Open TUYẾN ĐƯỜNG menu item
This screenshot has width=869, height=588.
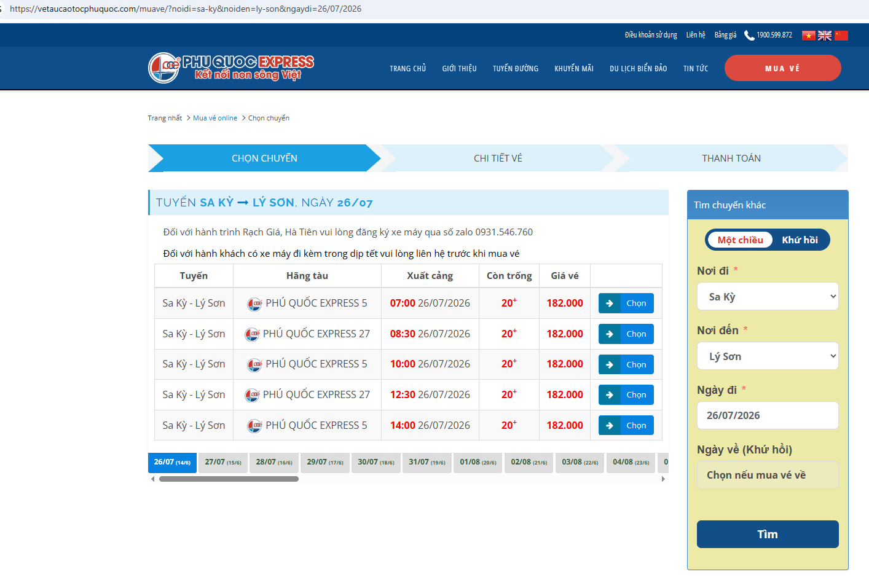(x=515, y=68)
